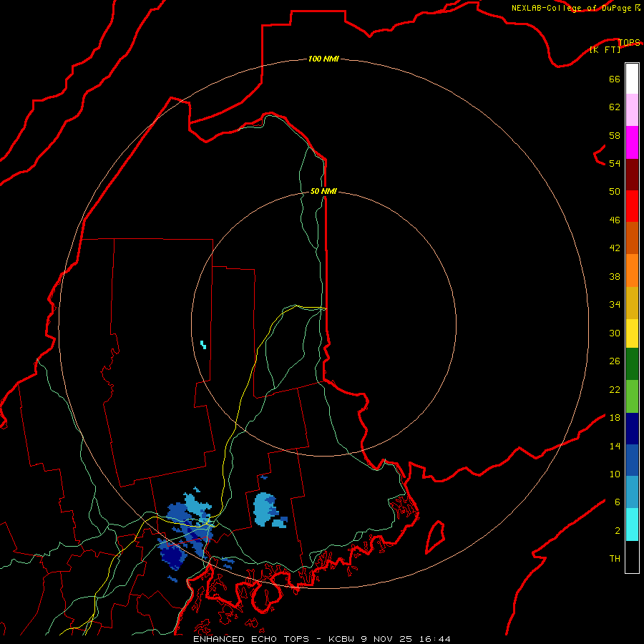This screenshot has height=644, width=644.
Task: Click the 16:44 timestamp
Action: (x=435, y=639)
